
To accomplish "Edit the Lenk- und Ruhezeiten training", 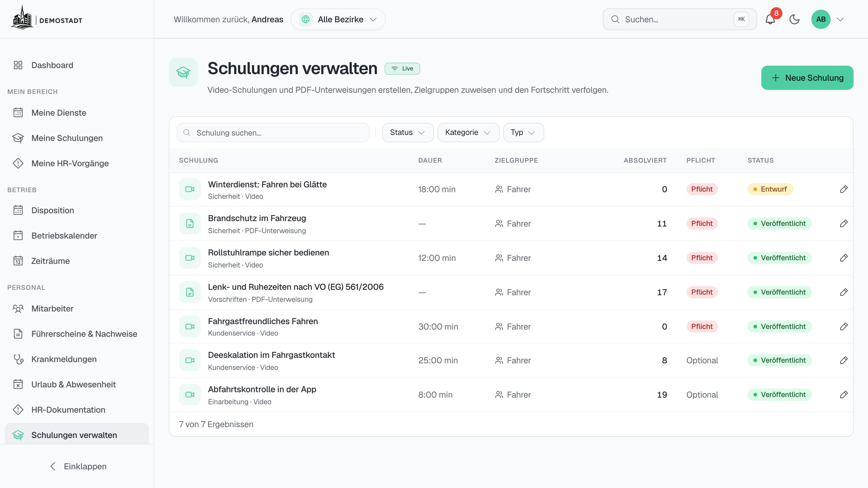I will tap(844, 292).
